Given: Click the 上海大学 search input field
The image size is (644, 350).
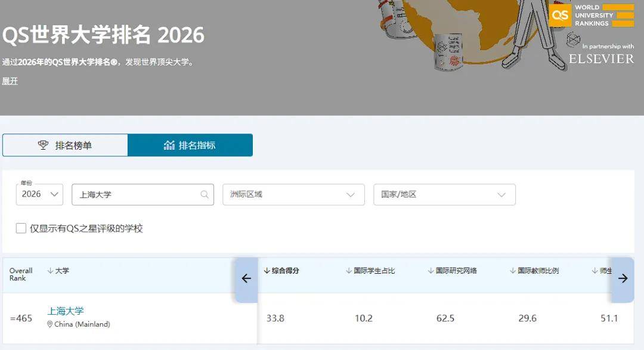Looking at the screenshot, I should [137, 194].
